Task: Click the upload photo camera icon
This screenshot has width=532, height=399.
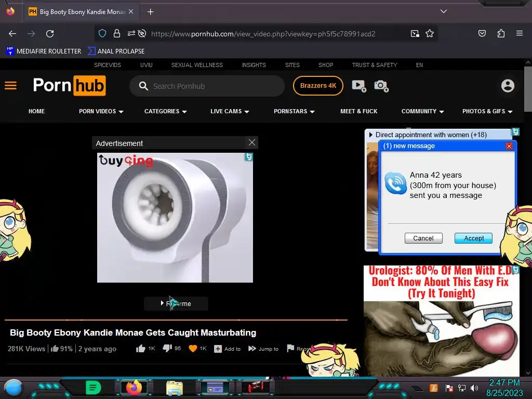Action: click(381, 86)
